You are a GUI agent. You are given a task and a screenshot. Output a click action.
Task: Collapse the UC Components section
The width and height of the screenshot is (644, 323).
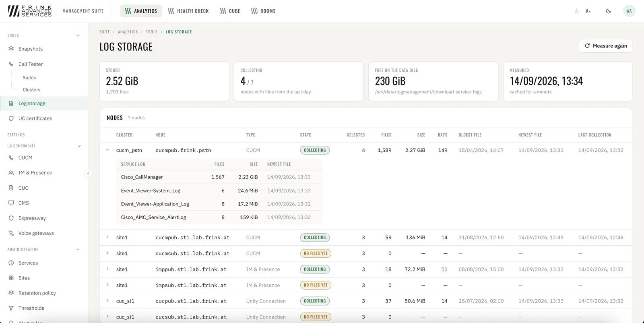79,146
